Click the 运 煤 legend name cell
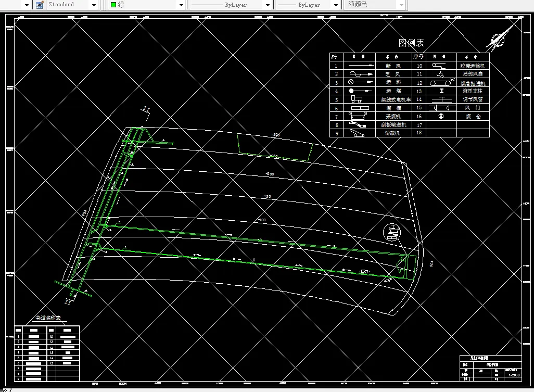The width and height of the screenshot is (534, 392). point(393,91)
